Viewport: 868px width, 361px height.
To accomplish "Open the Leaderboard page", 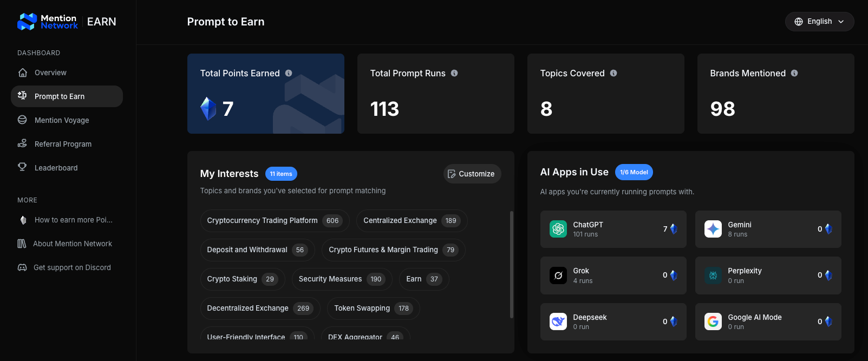I will (x=56, y=168).
